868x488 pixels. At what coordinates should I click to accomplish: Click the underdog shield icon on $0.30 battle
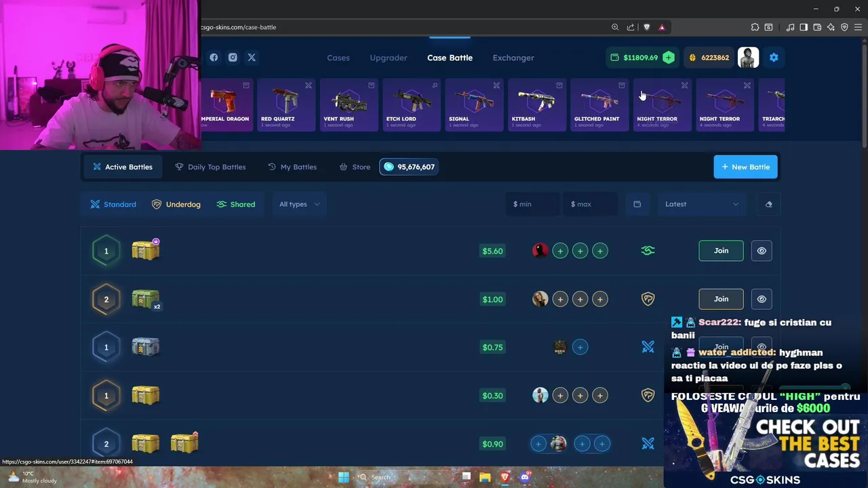[x=648, y=395]
